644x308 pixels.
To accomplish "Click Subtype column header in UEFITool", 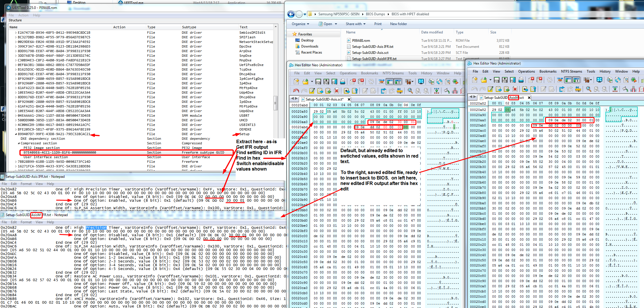I will [x=189, y=27].
